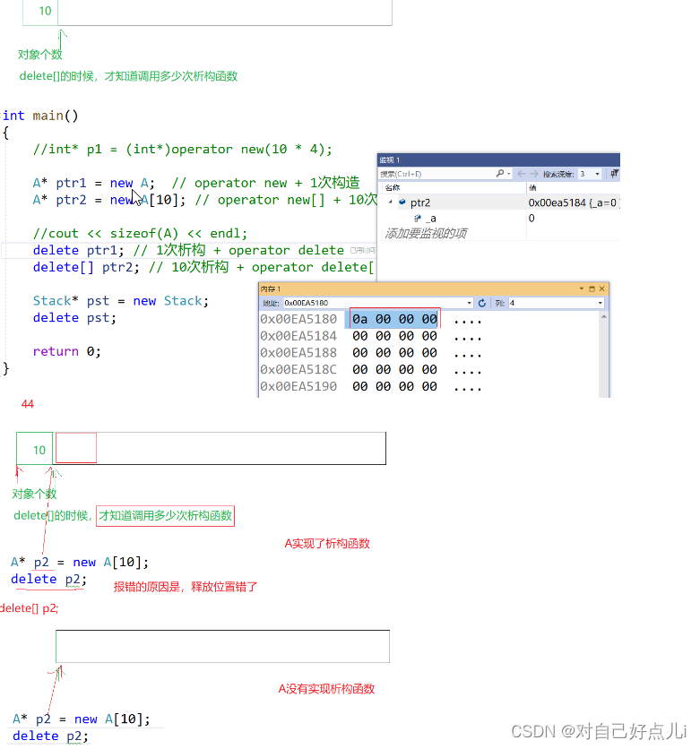Click the red note 'A没有实现析构函数'
700x749 pixels.
coord(326,689)
